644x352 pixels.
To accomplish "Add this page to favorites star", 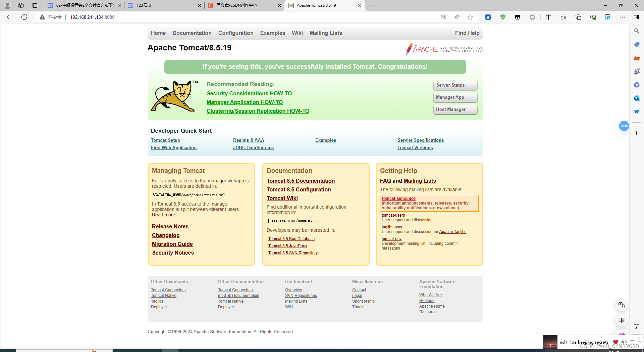I will point(470,17).
